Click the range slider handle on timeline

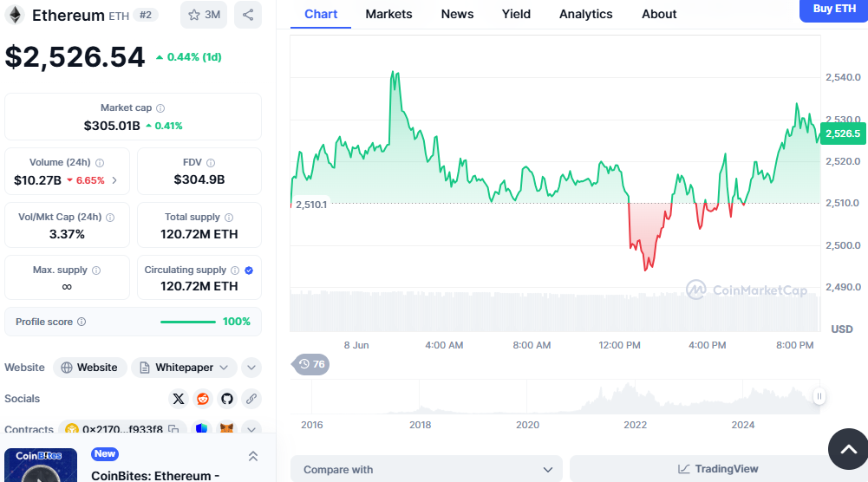819,396
